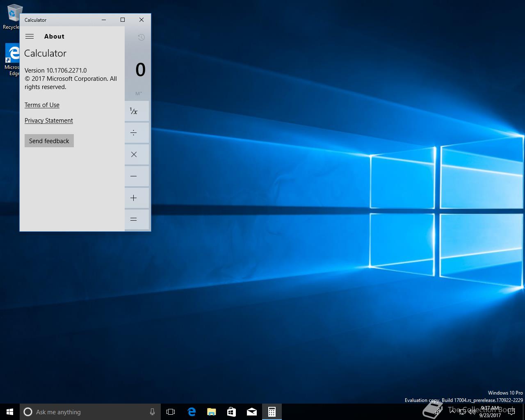Screen dimensions: 525x420
Task: Click the About page heading
Action: point(54,37)
